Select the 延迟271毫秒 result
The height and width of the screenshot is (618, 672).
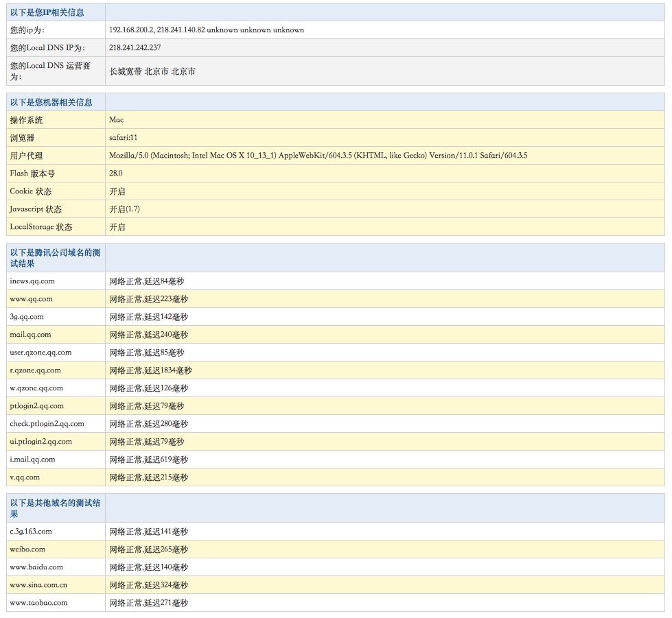coord(166,603)
